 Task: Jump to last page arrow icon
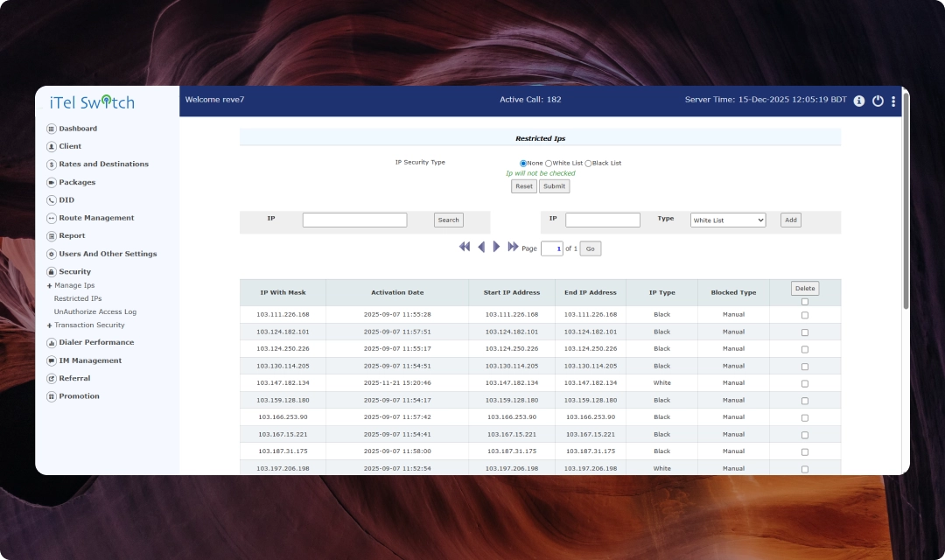tap(514, 248)
